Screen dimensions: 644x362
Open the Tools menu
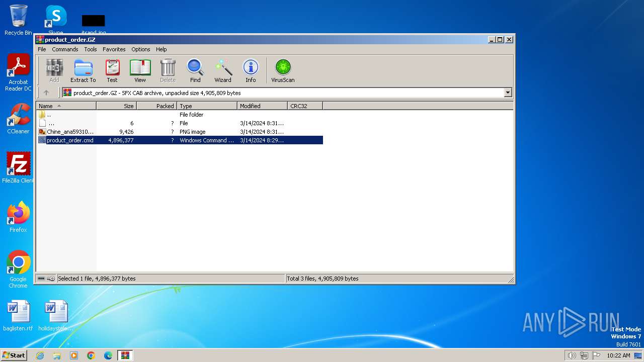point(91,49)
